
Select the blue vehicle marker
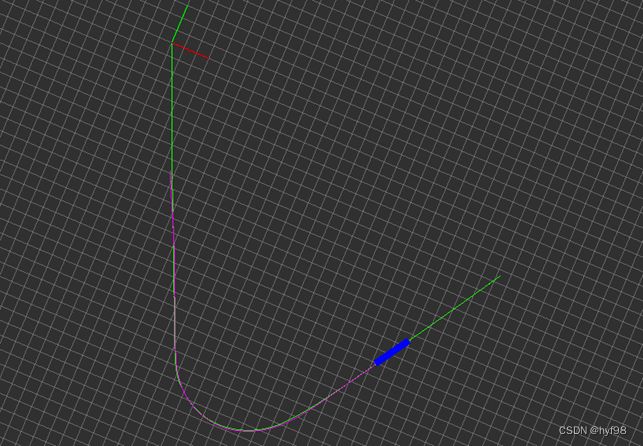(x=392, y=352)
